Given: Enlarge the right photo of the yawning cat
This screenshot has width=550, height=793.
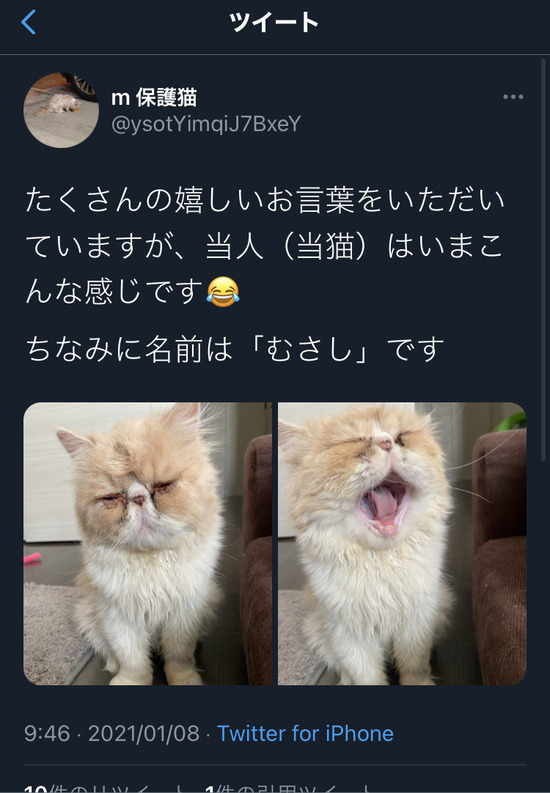Looking at the screenshot, I should click(402, 544).
